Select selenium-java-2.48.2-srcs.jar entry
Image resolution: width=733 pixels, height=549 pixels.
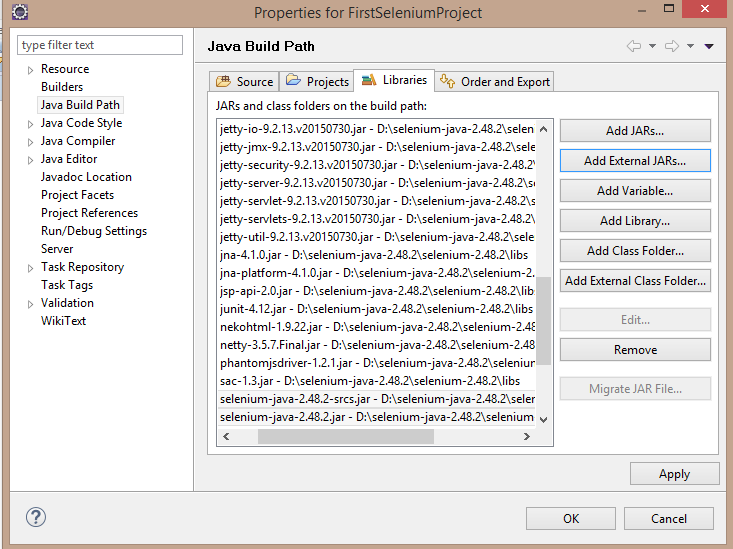377,399
